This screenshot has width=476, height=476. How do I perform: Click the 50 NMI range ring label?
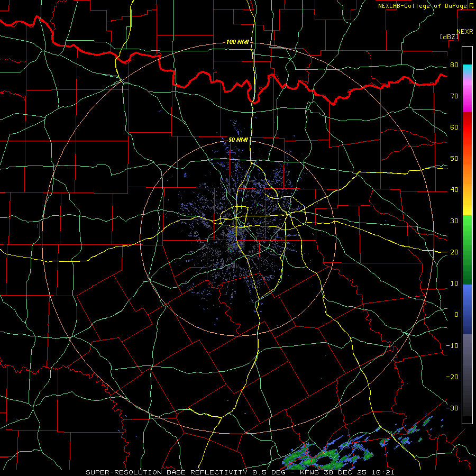238,140
